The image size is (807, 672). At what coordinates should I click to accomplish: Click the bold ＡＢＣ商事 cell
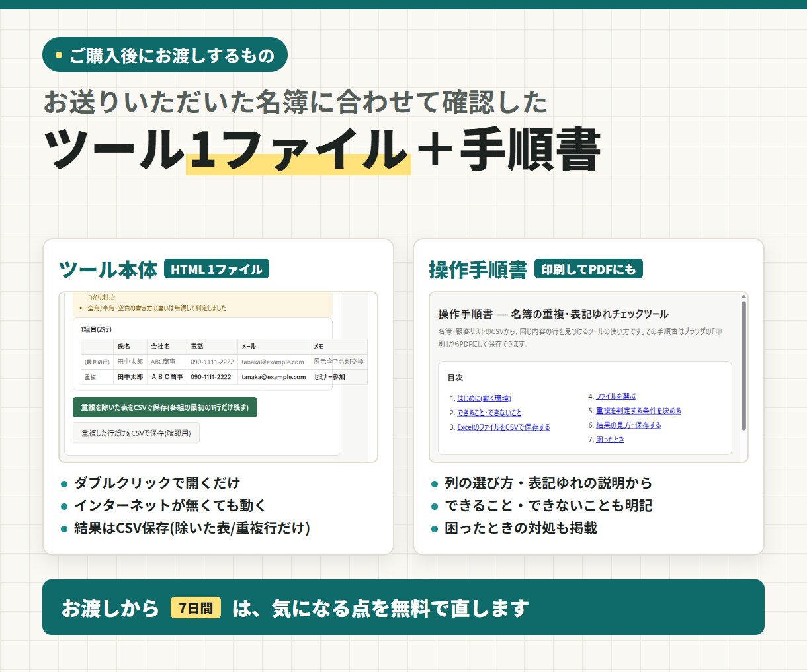[x=167, y=377]
